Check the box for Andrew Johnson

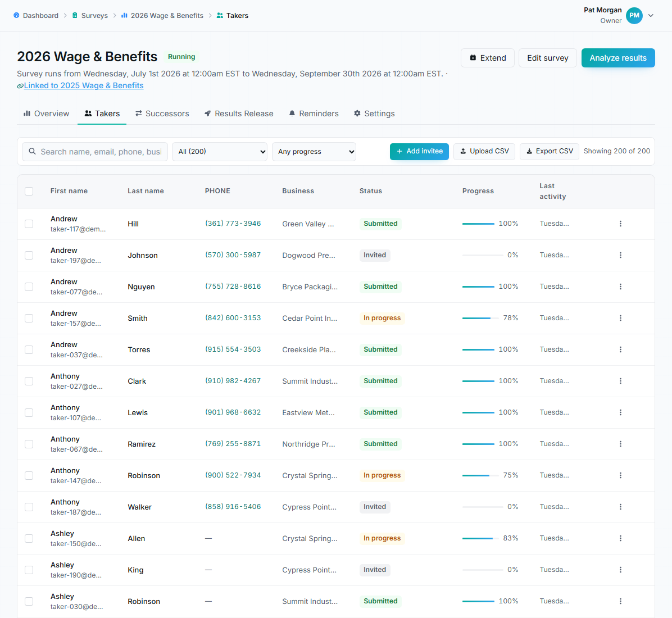[x=29, y=256]
